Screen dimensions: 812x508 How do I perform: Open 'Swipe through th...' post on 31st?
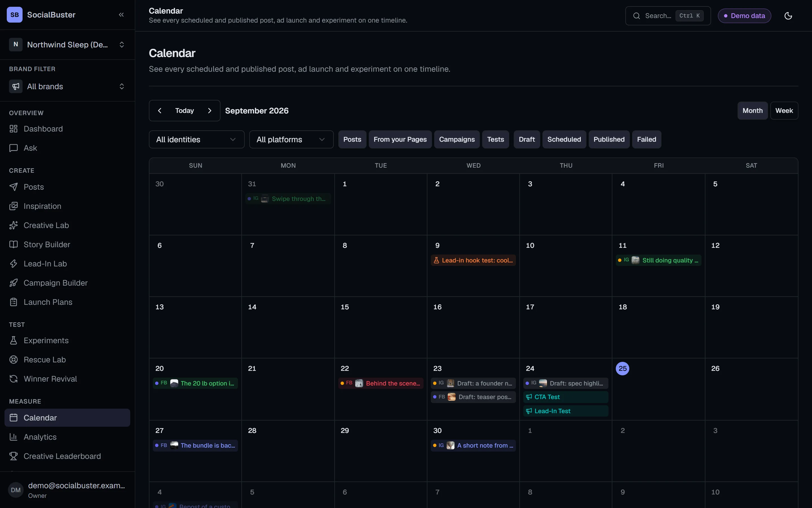[288, 199]
